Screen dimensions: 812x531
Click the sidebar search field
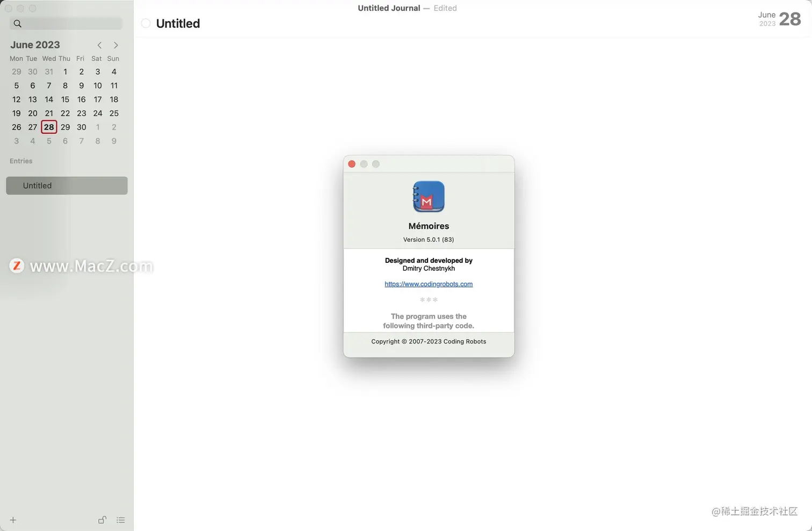click(66, 24)
